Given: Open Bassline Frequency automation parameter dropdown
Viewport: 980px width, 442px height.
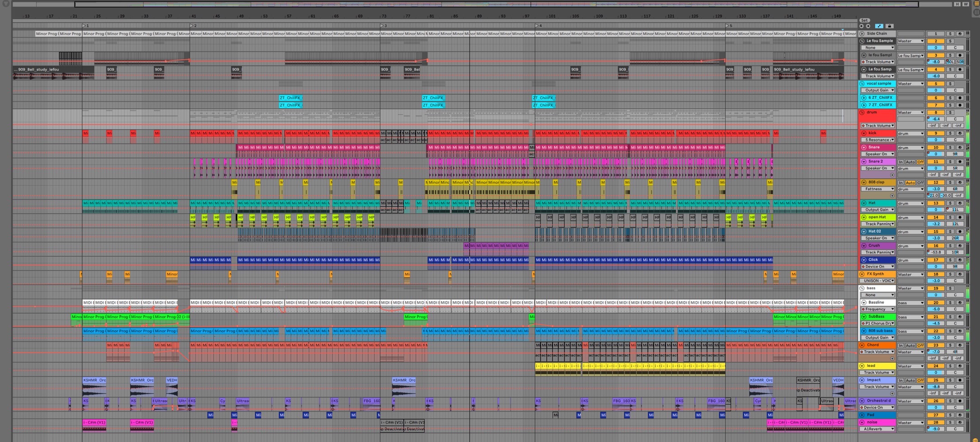Looking at the screenshot, I should coord(878,309).
